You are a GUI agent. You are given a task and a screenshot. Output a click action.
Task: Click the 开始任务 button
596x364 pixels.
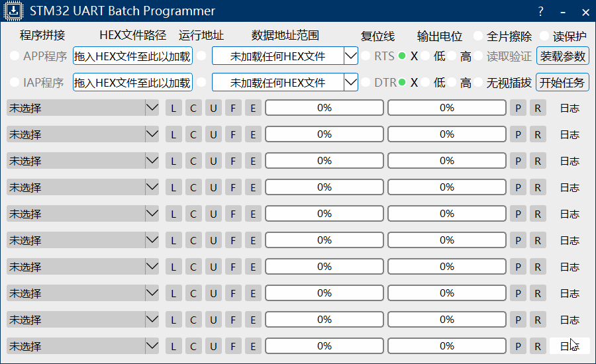tap(562, 82)
